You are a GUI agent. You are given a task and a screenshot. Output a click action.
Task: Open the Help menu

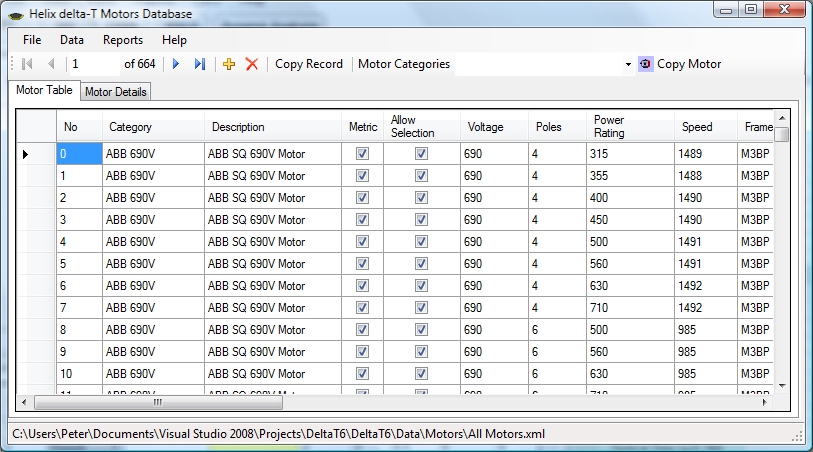tap(174, 40)
